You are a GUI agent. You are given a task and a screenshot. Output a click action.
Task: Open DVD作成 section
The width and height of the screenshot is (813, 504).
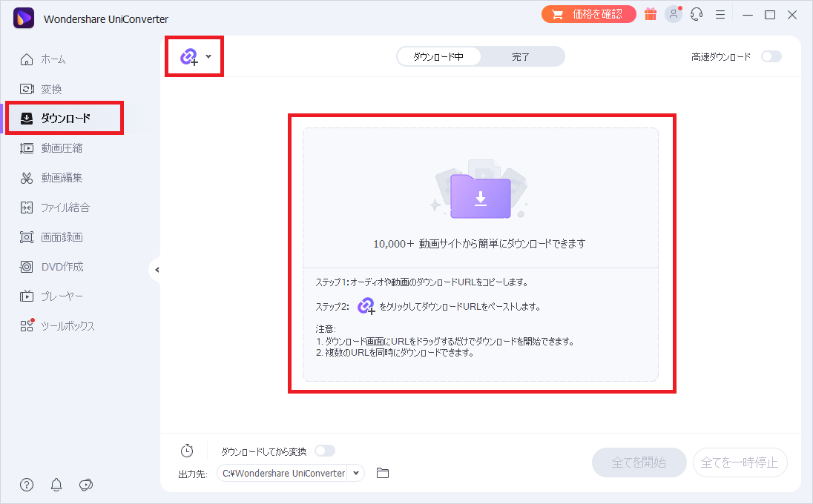point(62,267)
